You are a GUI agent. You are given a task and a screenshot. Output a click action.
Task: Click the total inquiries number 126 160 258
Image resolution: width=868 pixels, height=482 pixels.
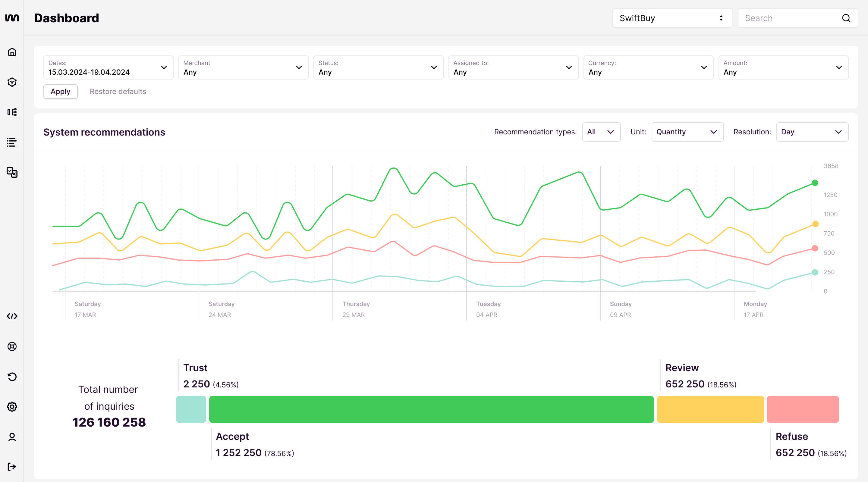(109, 422)
